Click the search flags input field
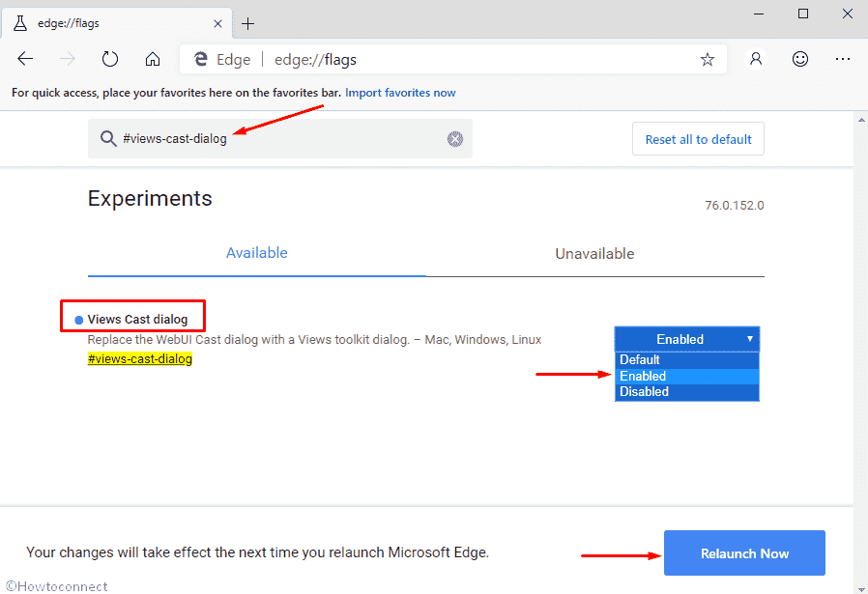868x594 pixels. (280, 138)
